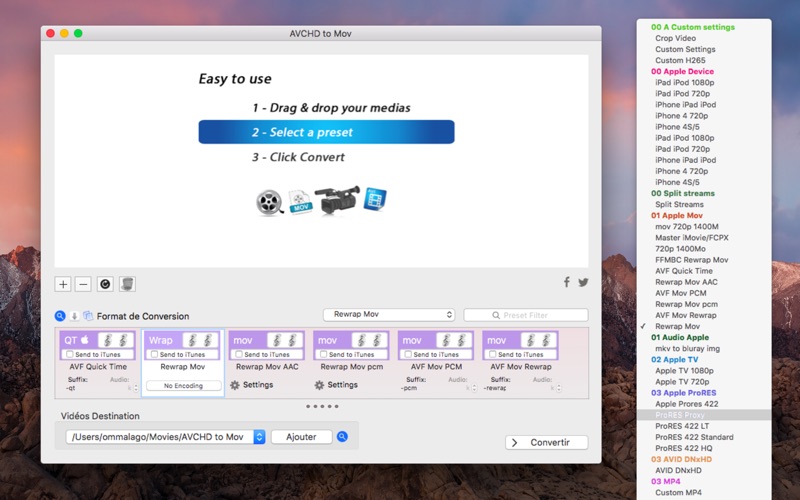Viewport: 800px width, 500px height.
Task: Adjust audio stepper on AVF Quick Time tile
Action: pyautogui.click(x=136, y=388)
